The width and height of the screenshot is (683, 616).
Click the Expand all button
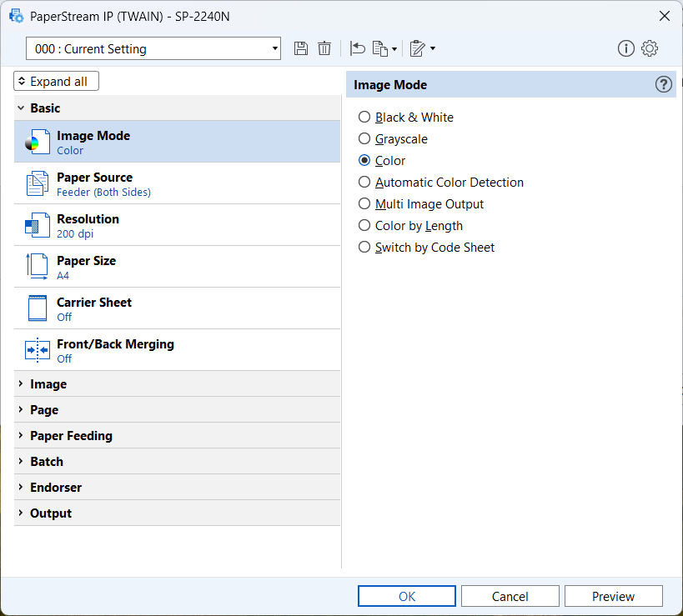(56, 82)
